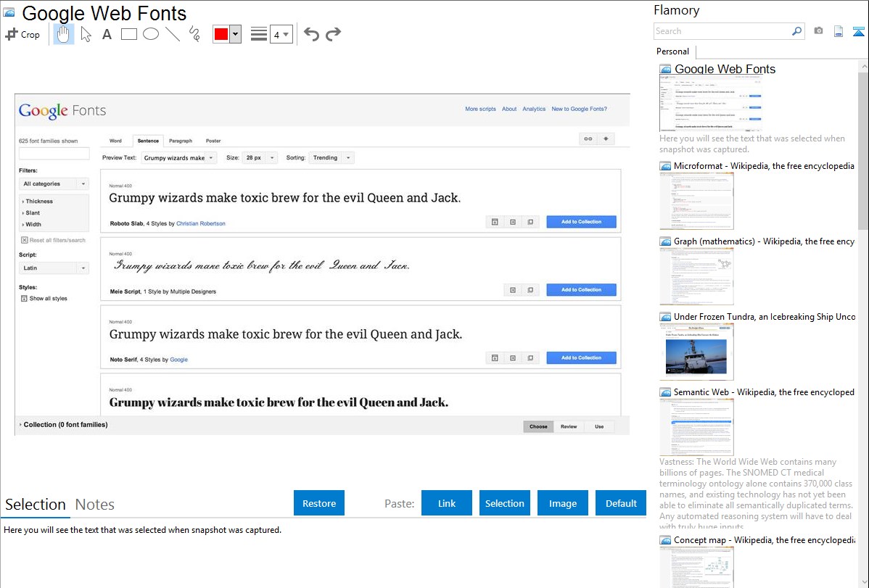Viewport: 869px width, 588px height.
Task: Click the Choose button in collection bar
Action: [x=538, y=427]
